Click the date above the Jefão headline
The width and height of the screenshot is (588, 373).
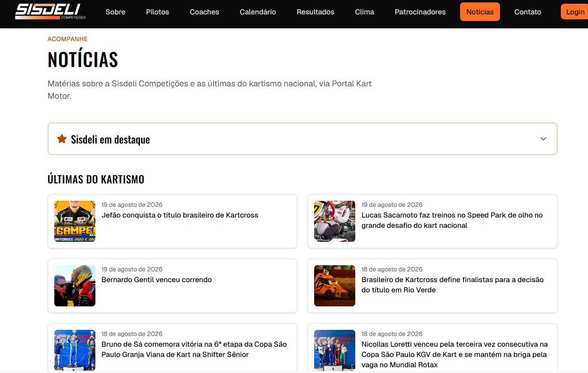coord(132,205)
